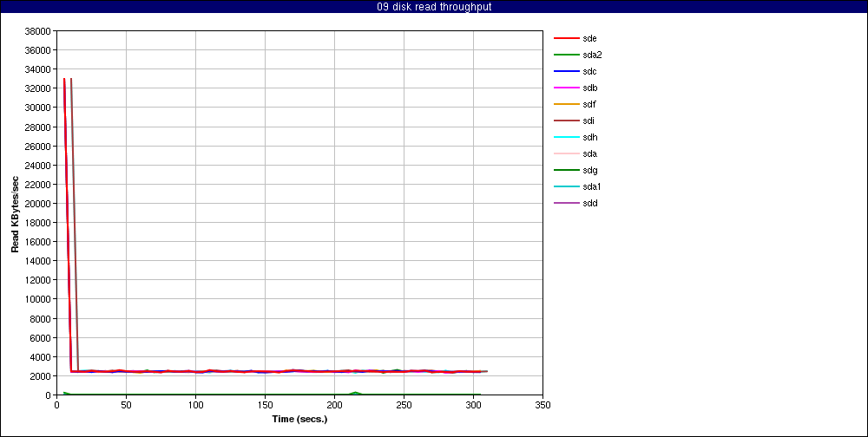Click the orange sdf legend line swatch

tap(566, 105)
